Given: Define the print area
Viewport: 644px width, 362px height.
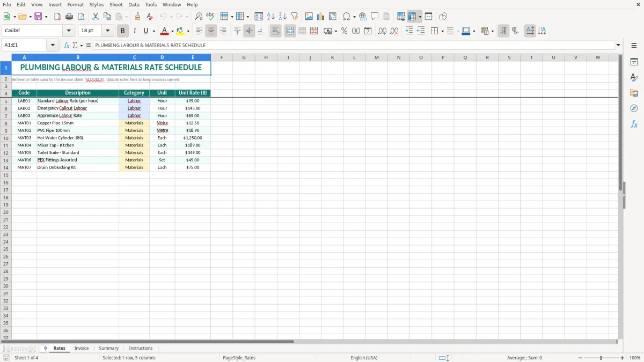Looking at the screenshot, I should click(x=401, y=17).
